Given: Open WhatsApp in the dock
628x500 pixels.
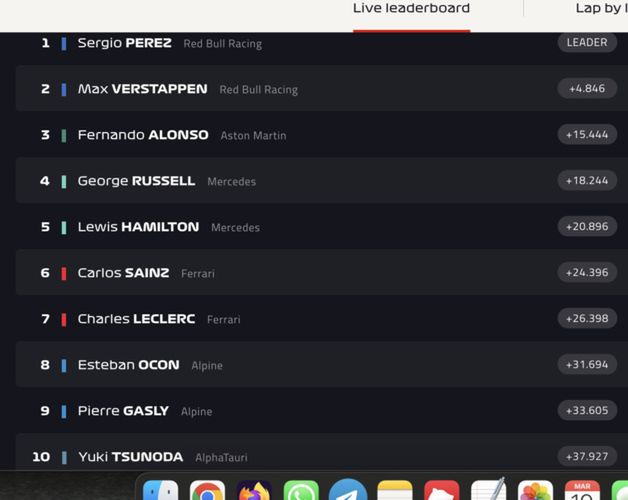Looking at the screenshot, I should [x=301, y=490].
